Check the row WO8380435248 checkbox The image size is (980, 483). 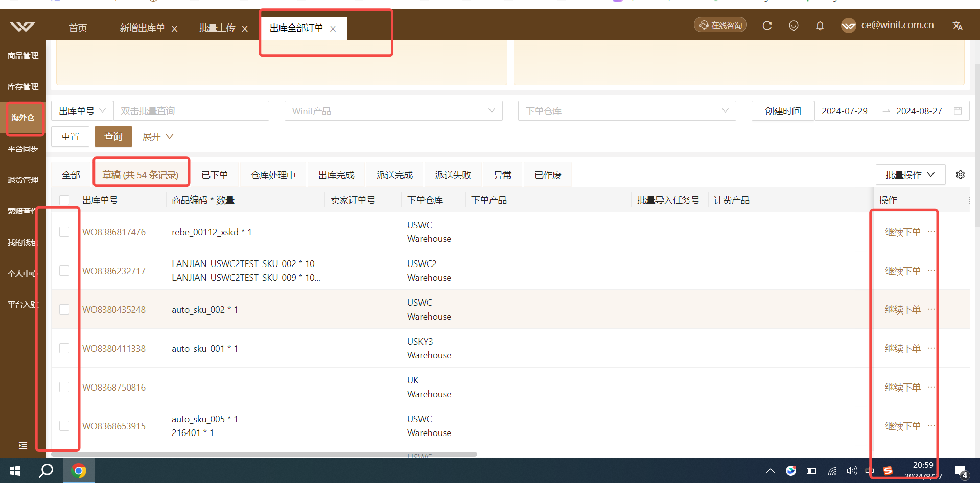[x=64, y=309]
